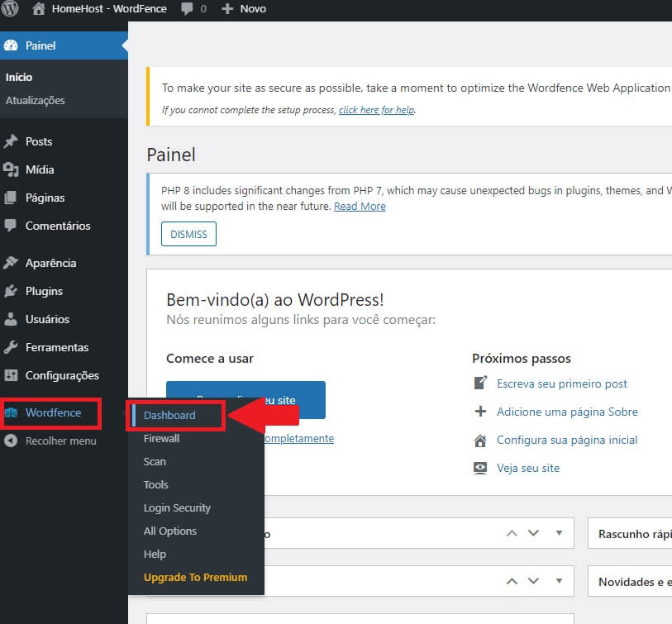Click Upgrade To Premium link

click(x=195, y=577)
